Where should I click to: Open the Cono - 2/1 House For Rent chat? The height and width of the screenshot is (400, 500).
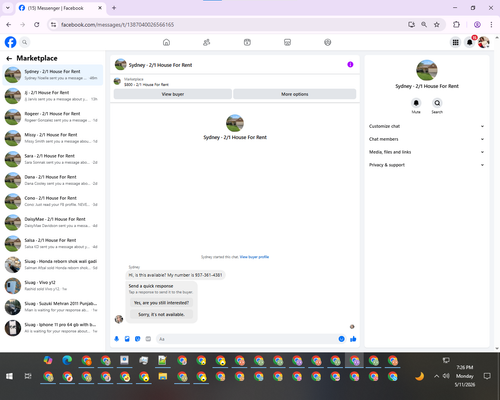tap(53, 201)
